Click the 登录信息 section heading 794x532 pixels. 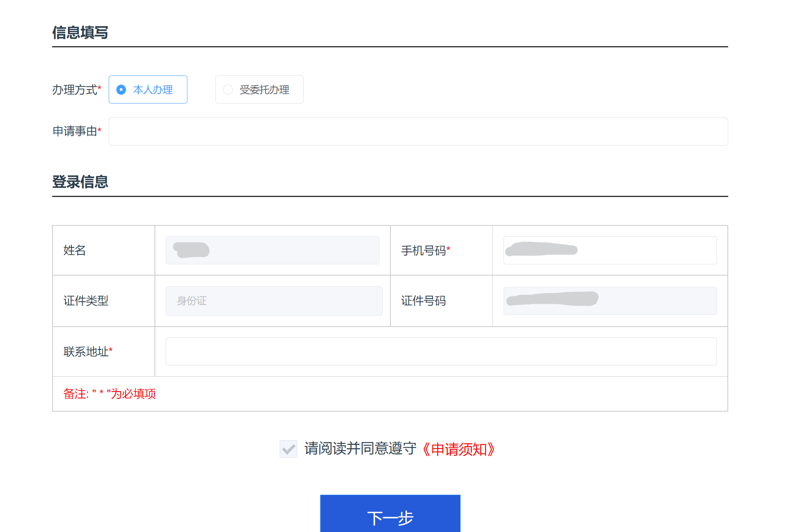click(80, 182)
